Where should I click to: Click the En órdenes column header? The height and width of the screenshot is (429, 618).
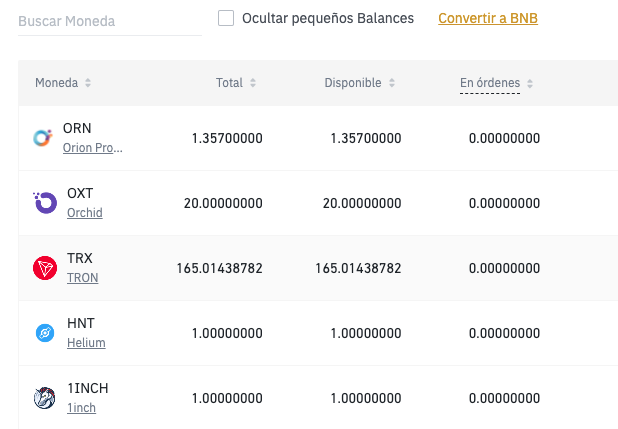tap(489, 83)
